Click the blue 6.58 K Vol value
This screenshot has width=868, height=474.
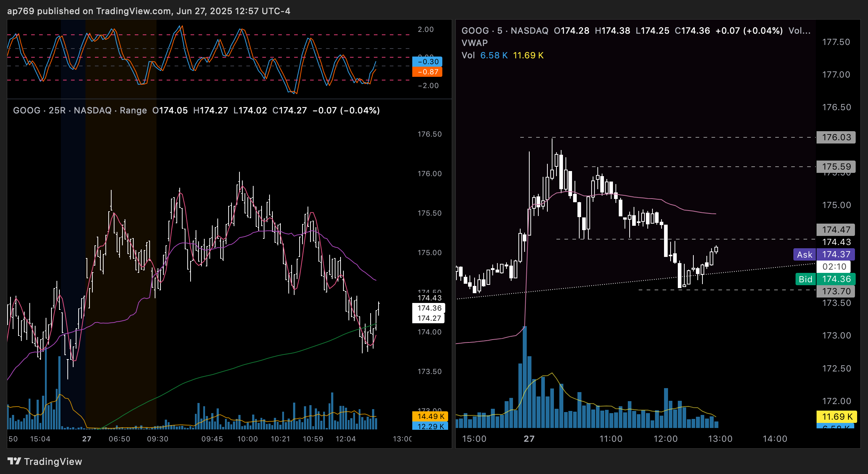pyautogui.click(x=494, y=55)
